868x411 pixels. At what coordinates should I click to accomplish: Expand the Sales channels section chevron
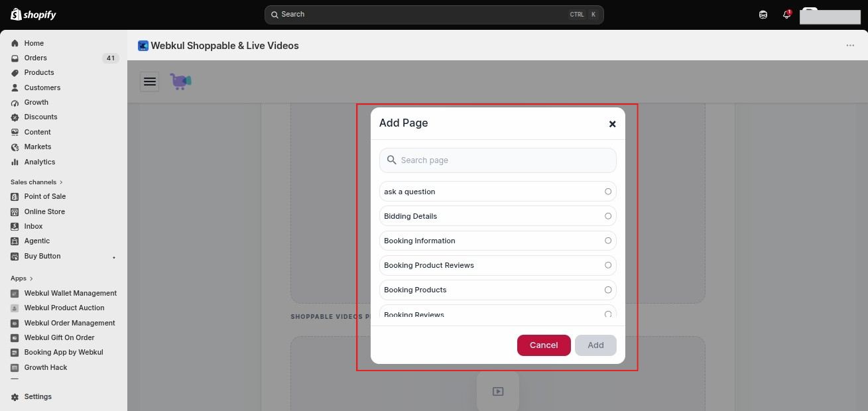(x=61, y=182)
